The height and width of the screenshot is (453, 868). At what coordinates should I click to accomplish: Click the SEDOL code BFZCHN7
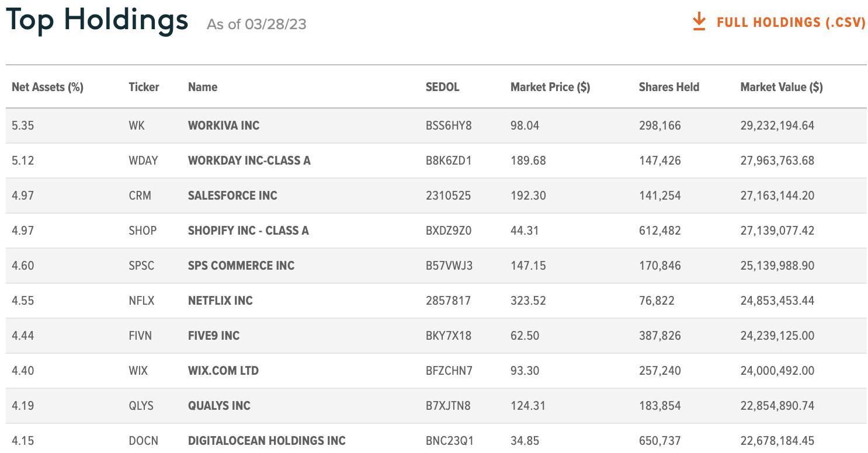click(x=449, y=371)
